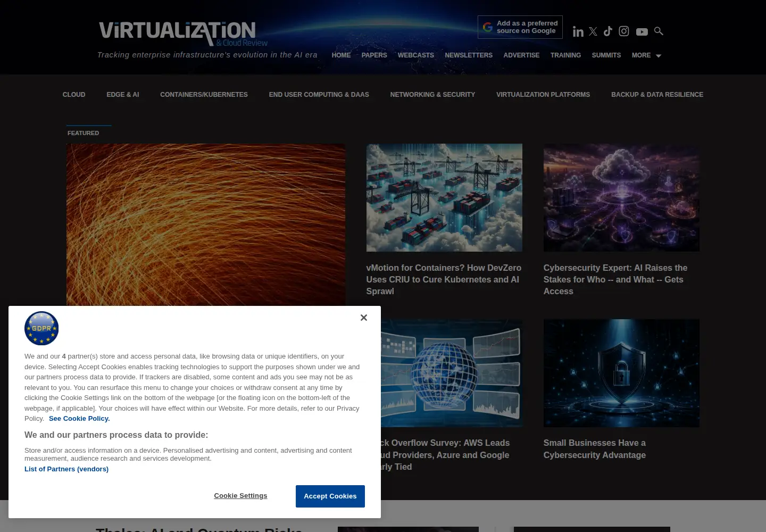Open the YouTube social icon

coord(642,32)
